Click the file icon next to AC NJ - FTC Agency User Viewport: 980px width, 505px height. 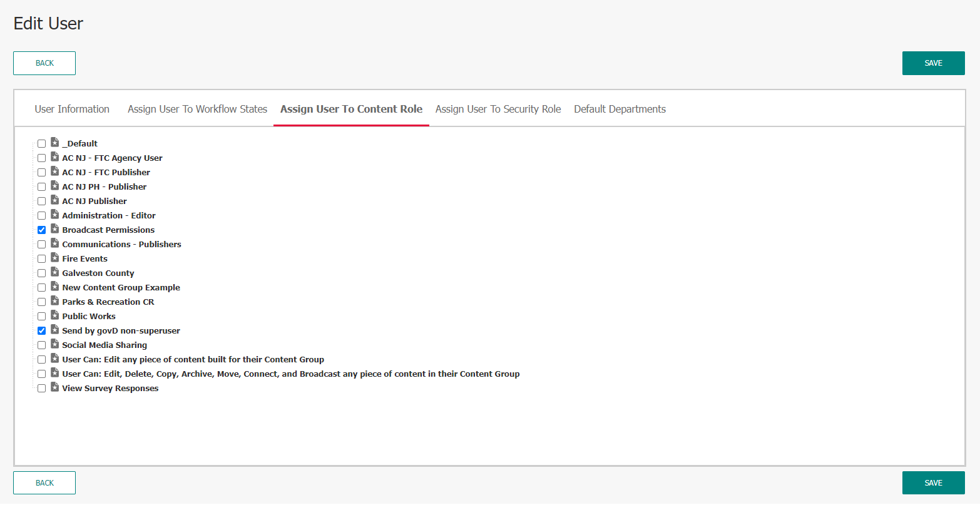(54, 158)
